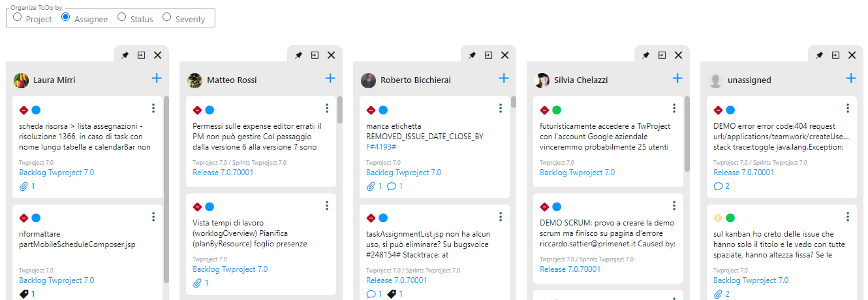
Task: Open comments on DEMO error code:404 card
Action: (x=718, y=186)
